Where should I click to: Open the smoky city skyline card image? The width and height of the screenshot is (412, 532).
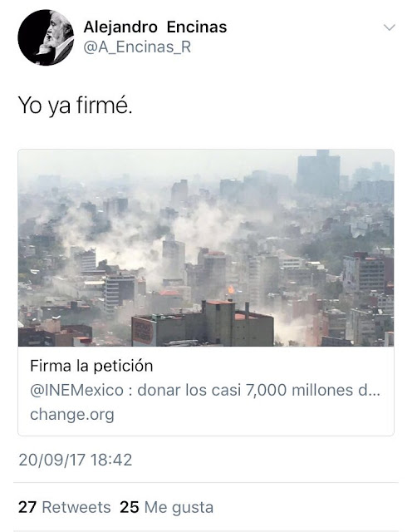pyautogui.click(x=206, y=248)
